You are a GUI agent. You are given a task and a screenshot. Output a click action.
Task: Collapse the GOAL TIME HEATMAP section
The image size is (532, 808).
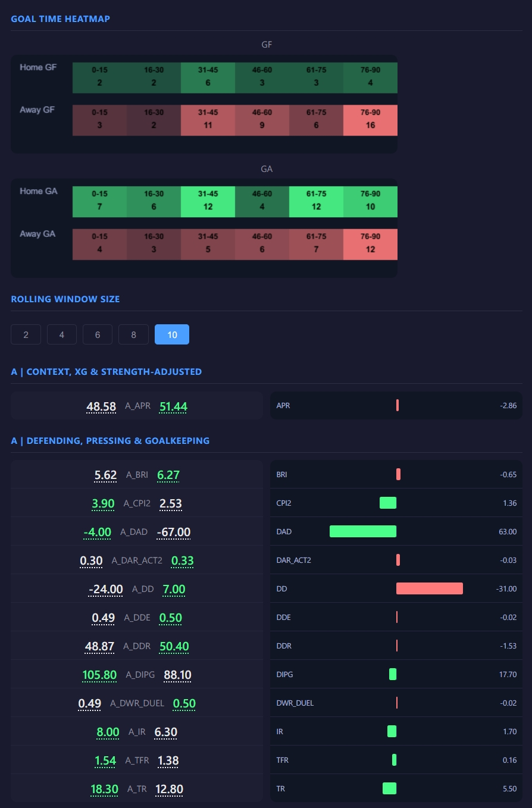pyautogui.click(x=60, y=18)
